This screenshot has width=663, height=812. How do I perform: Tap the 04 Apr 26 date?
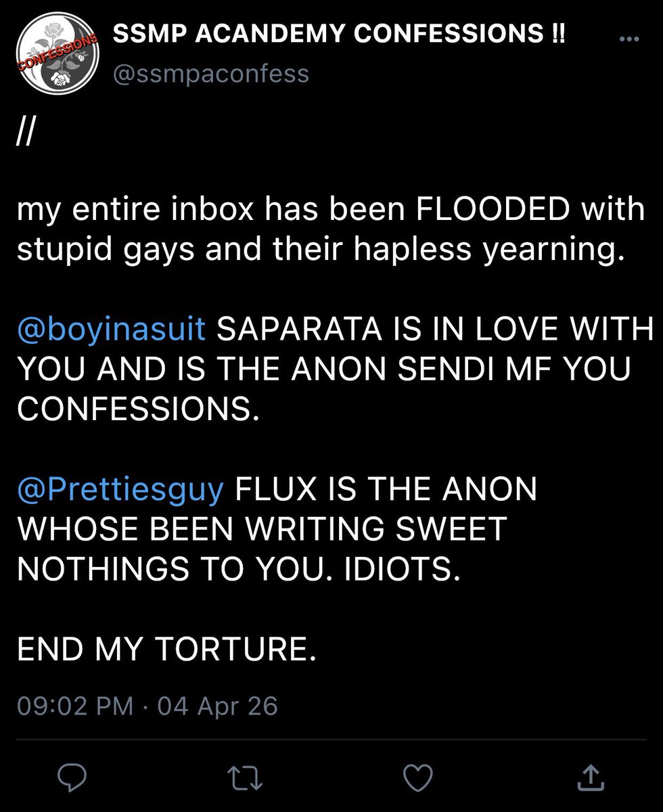(218, 706)
